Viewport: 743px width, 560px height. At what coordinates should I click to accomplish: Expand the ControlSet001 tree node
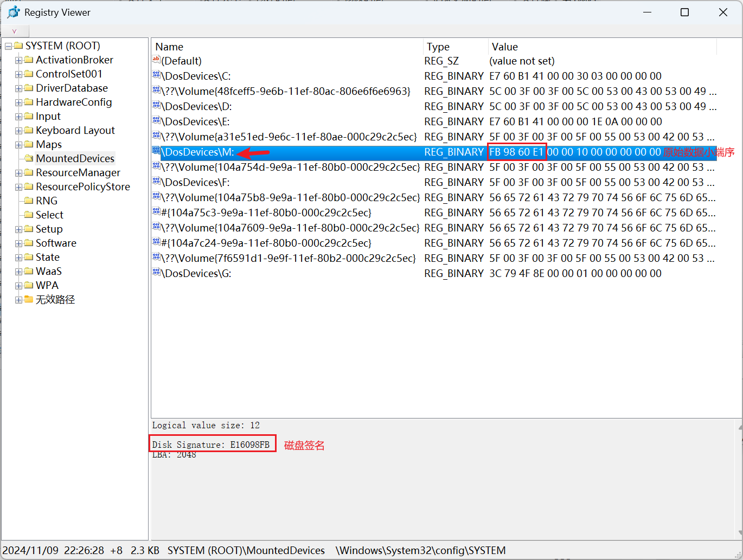(18, 74)
